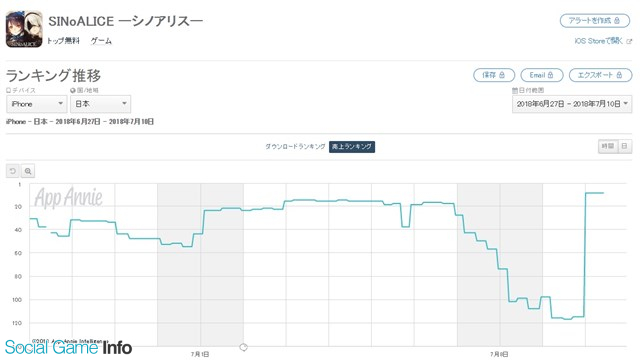This screenshot has width=640, height=360.
Task: Select the ダウンロードランキング tab
Action: point(295,147)
